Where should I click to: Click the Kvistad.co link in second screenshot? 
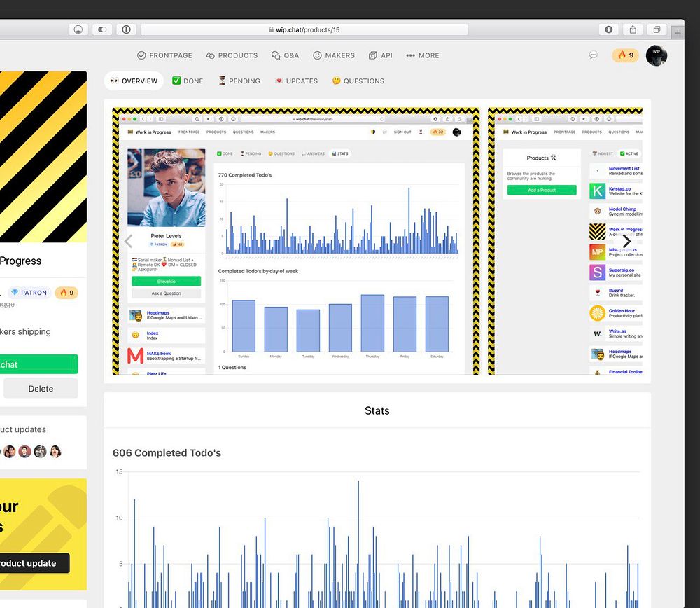pos(619,189)
